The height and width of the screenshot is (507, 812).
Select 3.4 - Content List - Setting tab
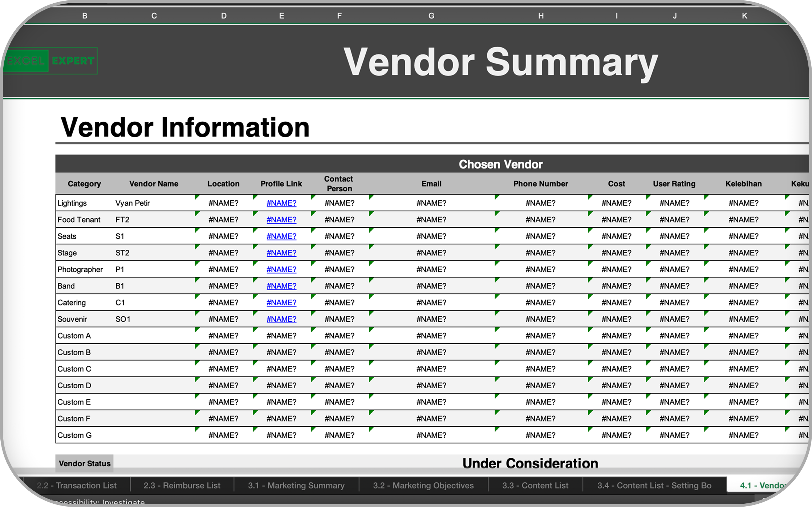coord(654,486)
